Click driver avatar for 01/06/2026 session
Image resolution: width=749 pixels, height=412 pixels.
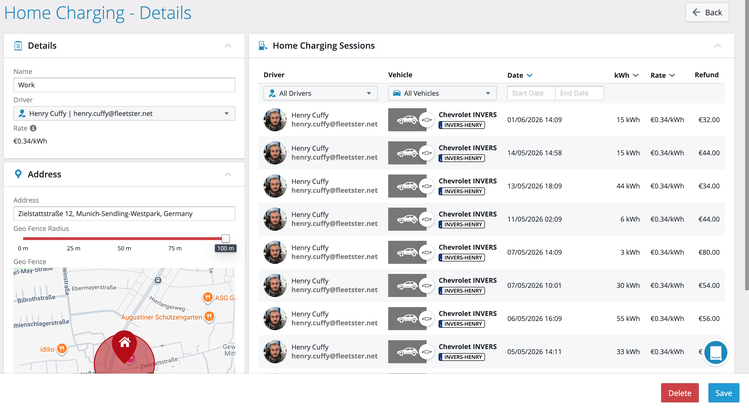(x=275, y=120)
